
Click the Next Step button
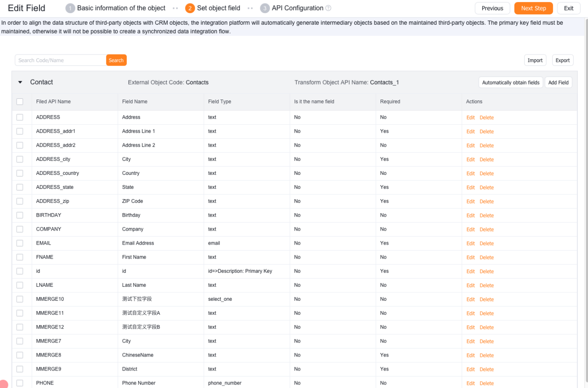(x=534, y=8)
